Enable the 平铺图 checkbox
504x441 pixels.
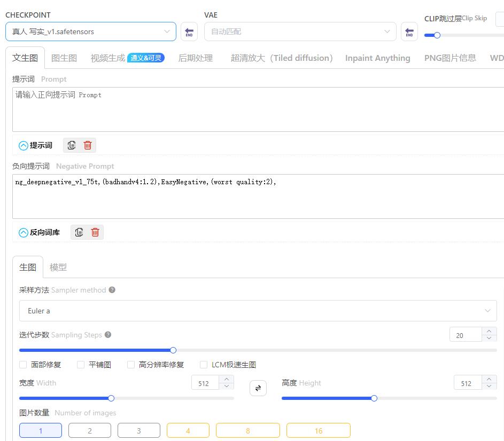point(81,365)
